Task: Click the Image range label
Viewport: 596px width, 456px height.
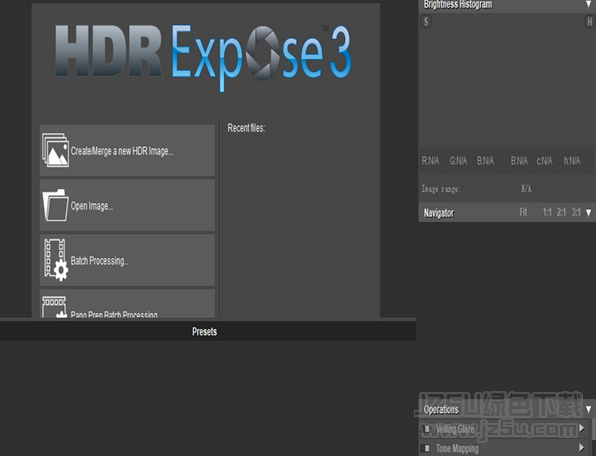Action: 441,188
